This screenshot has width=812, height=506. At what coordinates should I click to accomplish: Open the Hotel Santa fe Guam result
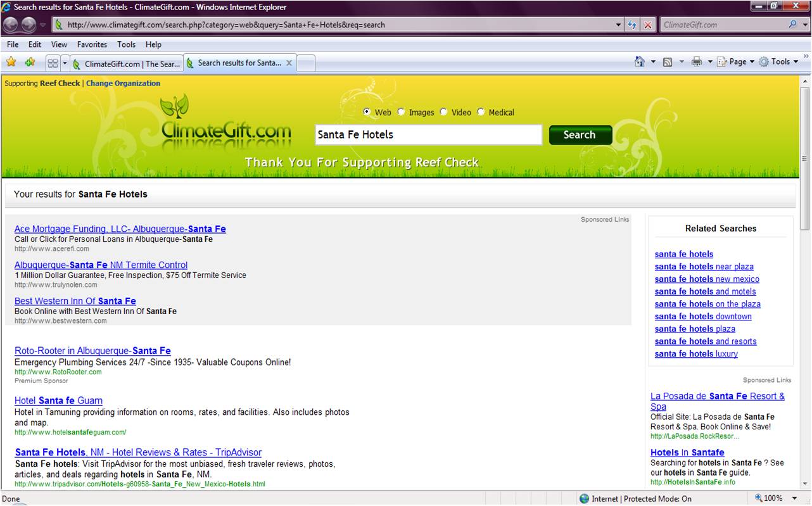point(58,400)
